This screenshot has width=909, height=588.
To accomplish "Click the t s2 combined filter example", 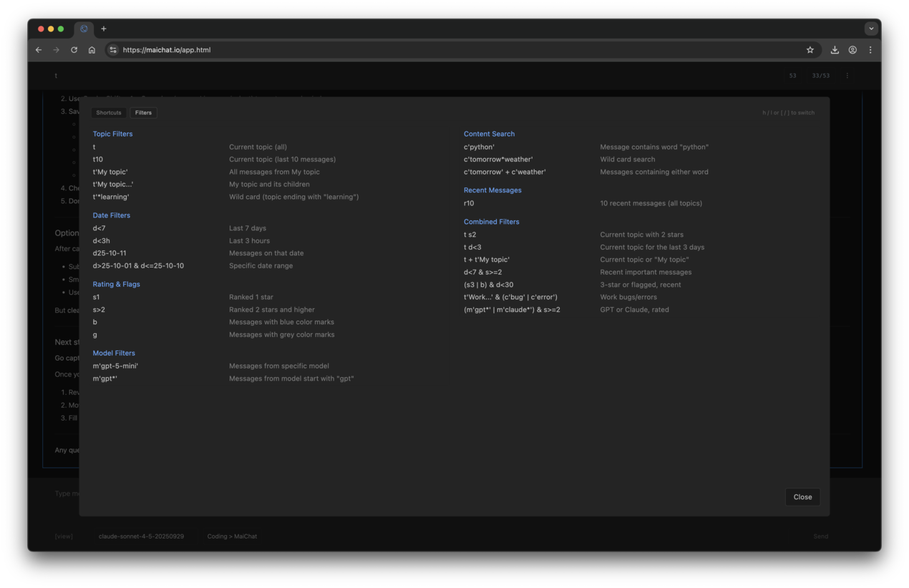I will [x=470, y=235].
